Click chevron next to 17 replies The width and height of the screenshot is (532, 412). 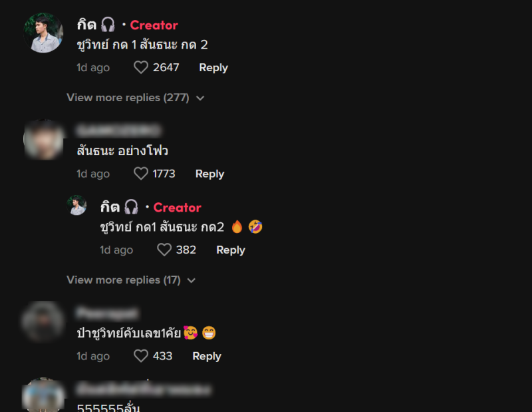[192, 281]
